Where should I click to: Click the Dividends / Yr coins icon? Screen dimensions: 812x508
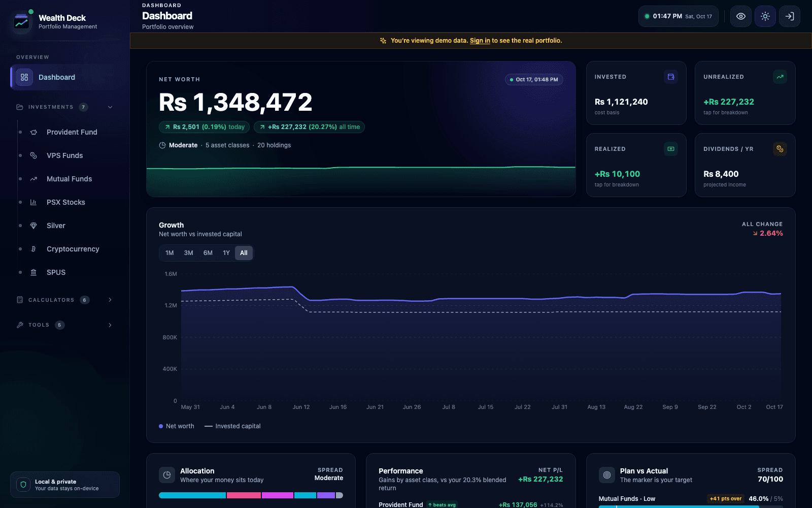click(x=780, y=149)
